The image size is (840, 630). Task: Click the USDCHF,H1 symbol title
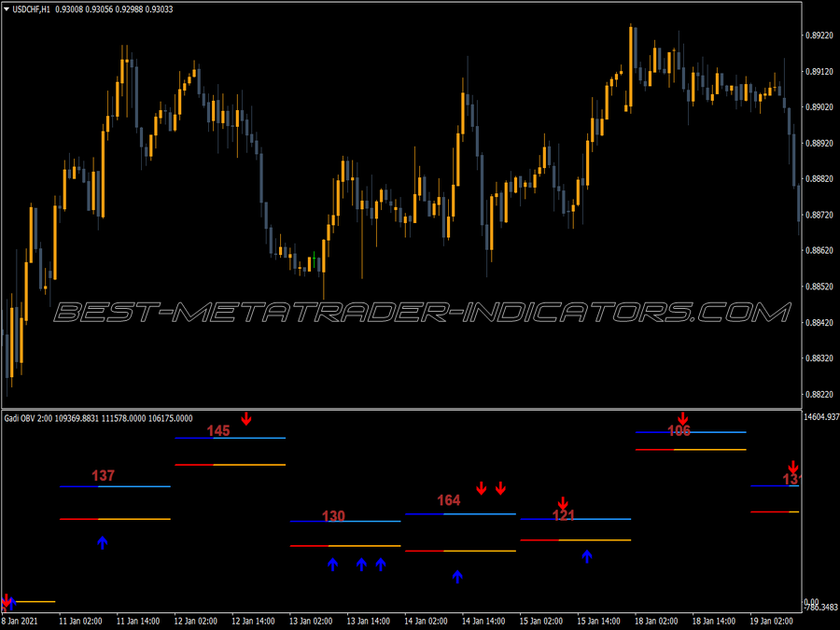coord(31,9)
